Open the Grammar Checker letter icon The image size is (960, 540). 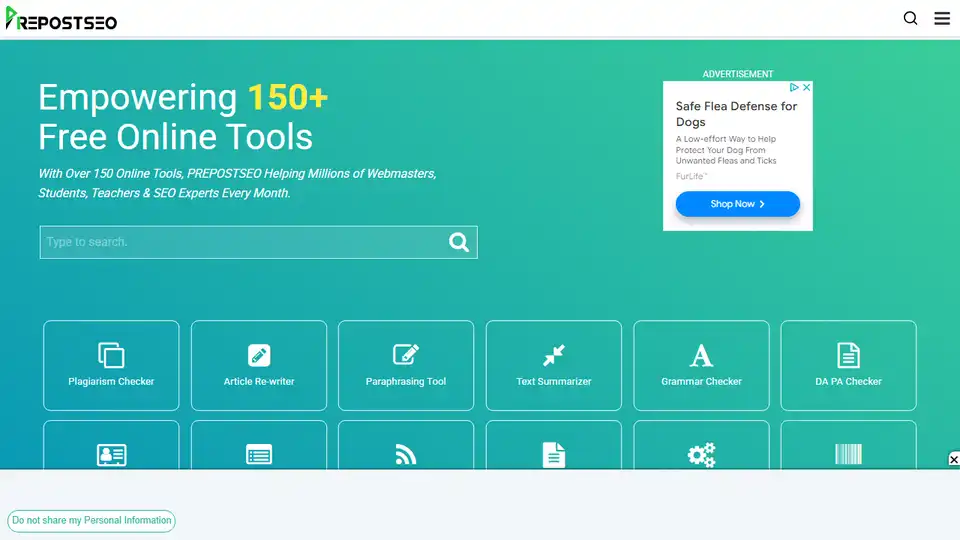[x=702, y=355]
